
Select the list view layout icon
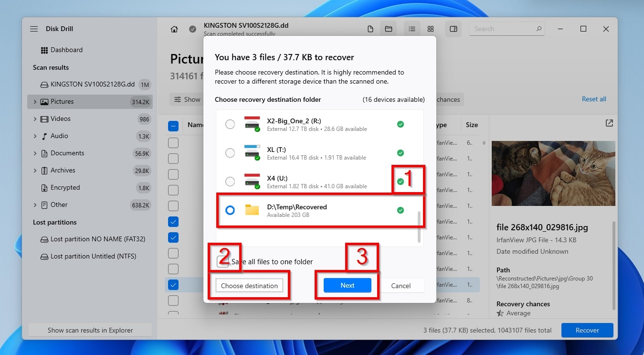(x=412, y=29)
